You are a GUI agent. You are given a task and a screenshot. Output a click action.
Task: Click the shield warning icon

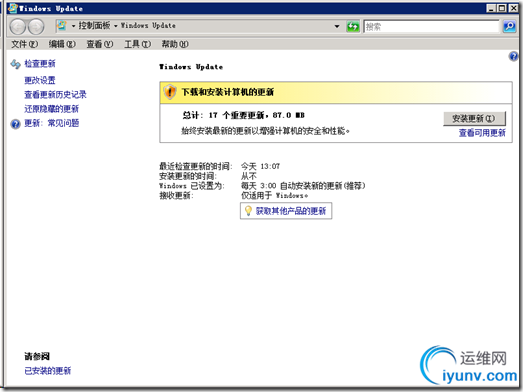169,91
